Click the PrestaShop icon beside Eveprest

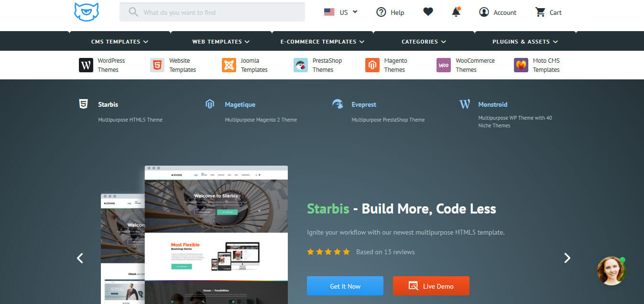coord(338,104)
